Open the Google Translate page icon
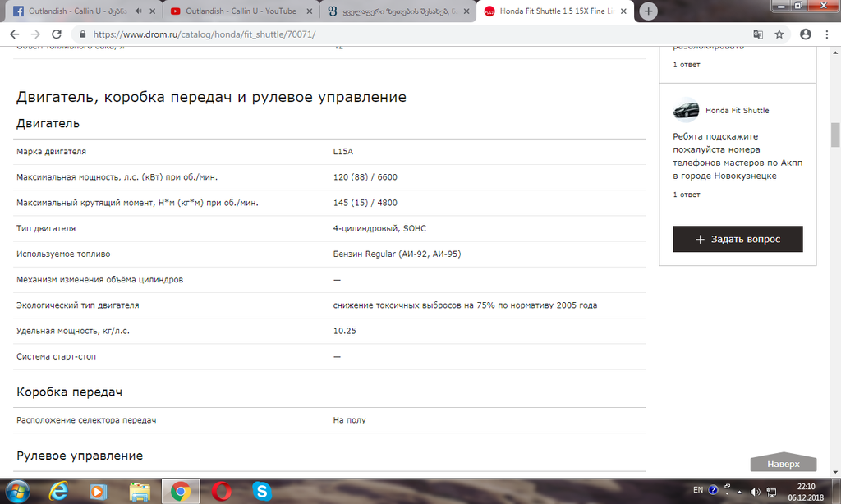Screen dimensions: 841x504 click(x=758, y=34)
